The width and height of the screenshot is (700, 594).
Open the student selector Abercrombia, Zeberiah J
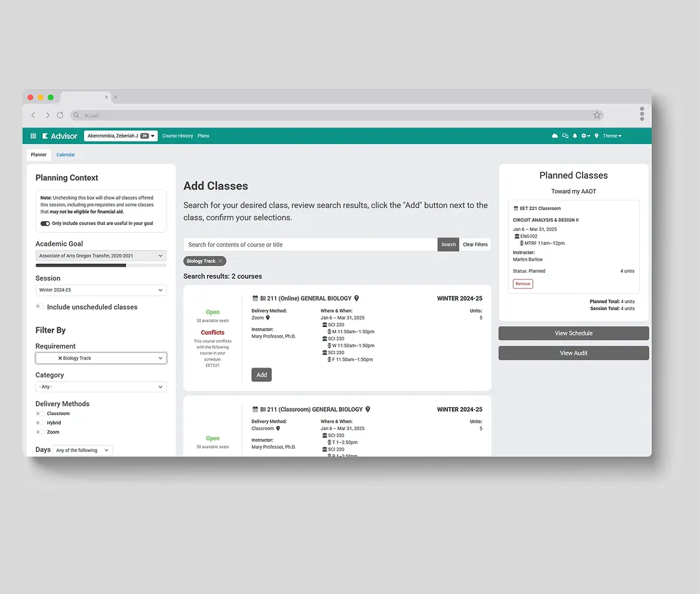[121, 136]
